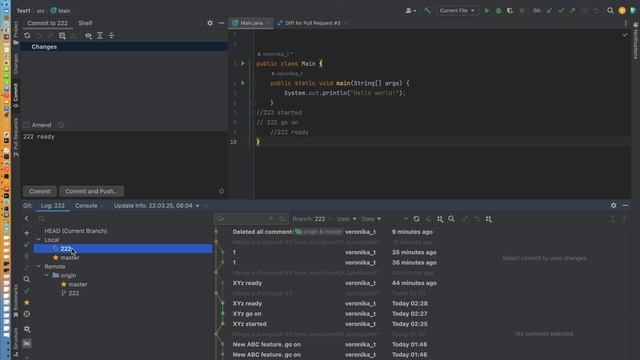The image size is (640, 360).
Task: Select the Log: 222 tab
Action: pos(53,206)
